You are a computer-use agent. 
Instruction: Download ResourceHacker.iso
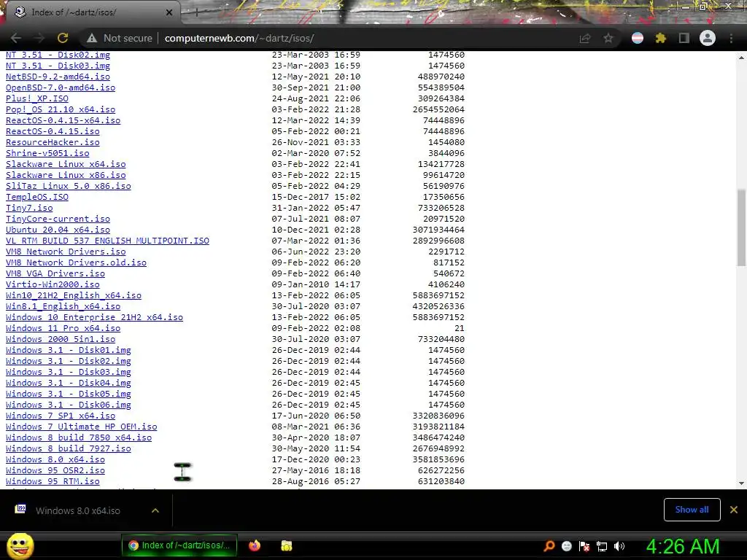pos(53,142)
